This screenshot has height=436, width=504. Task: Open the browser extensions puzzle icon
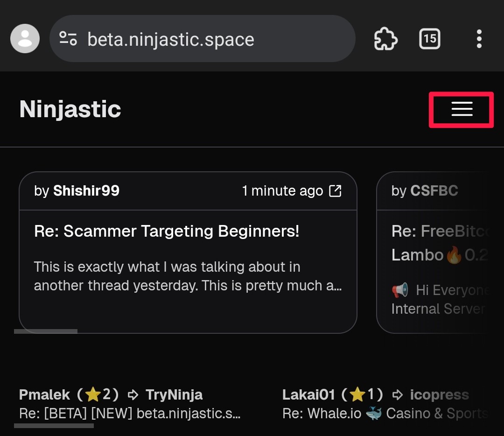(386, 39)
